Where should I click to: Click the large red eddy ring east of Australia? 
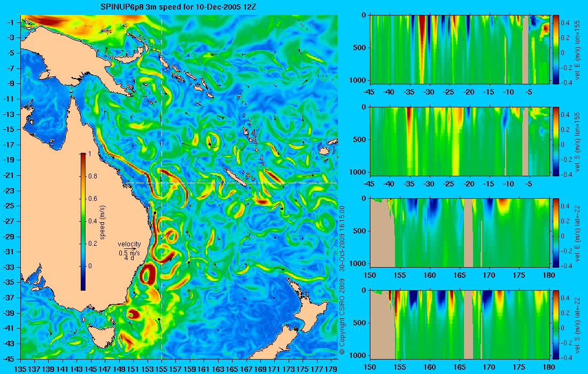147,274
